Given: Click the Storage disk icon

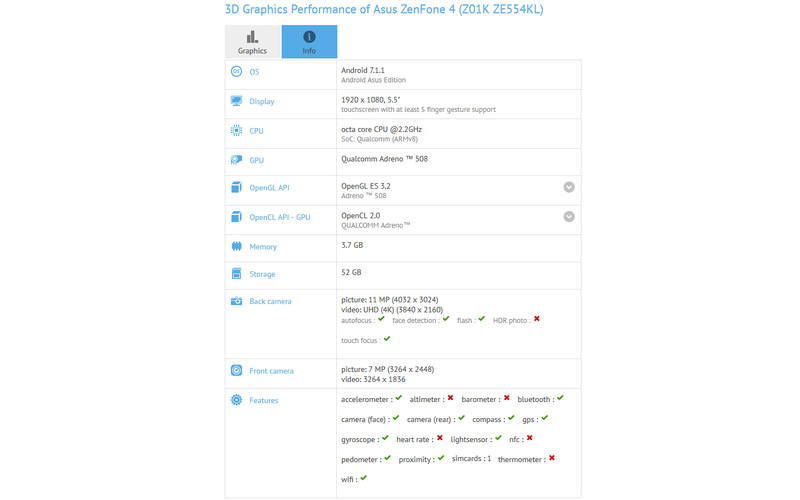Looking at the screenshot, I should pyautogui.click(x=236, y=274).
